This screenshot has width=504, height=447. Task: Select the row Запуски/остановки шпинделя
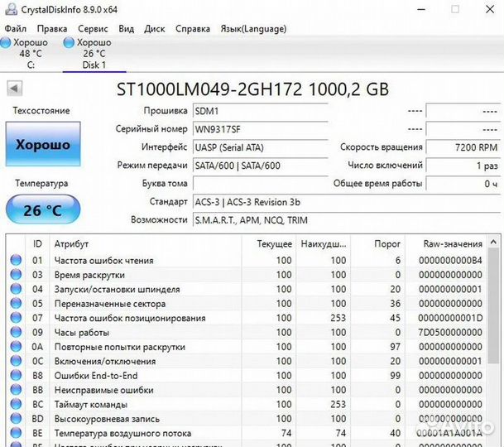pyautogui.click(x=247, y=289)
